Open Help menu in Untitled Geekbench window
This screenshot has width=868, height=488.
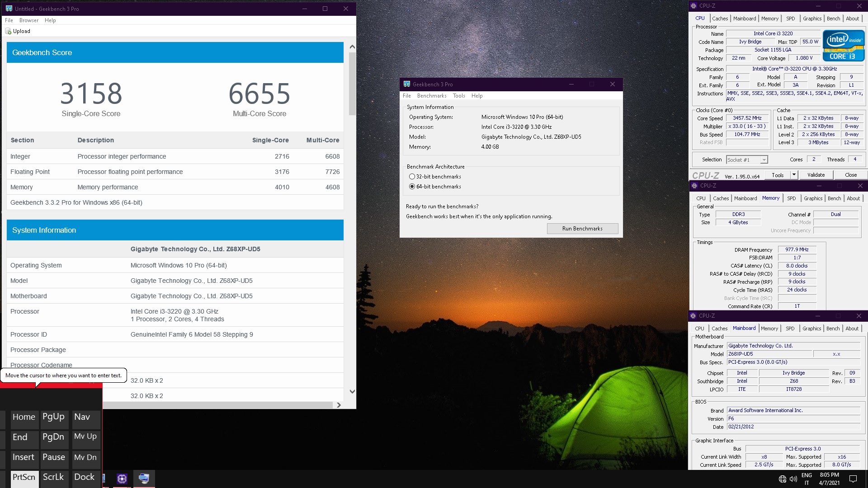(x=50, y=20)
